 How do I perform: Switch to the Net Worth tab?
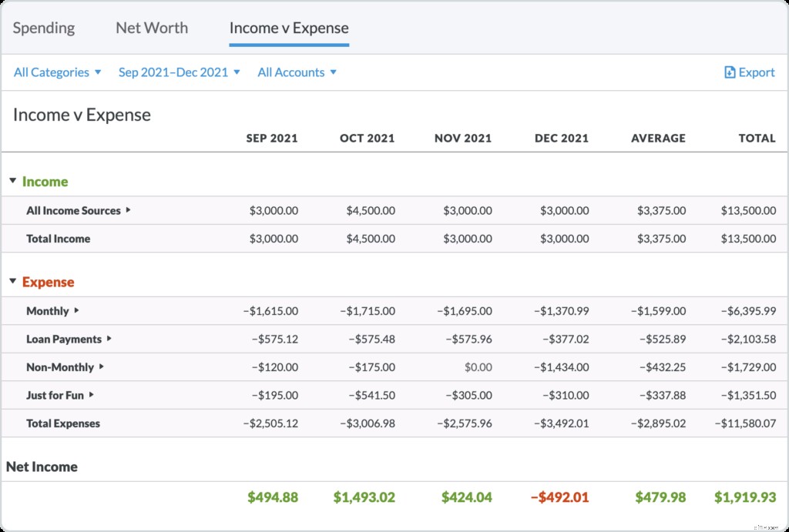coord(151,28)
